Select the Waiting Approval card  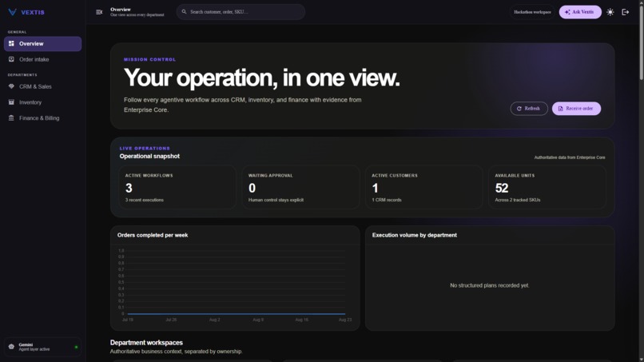coord(300,187)
